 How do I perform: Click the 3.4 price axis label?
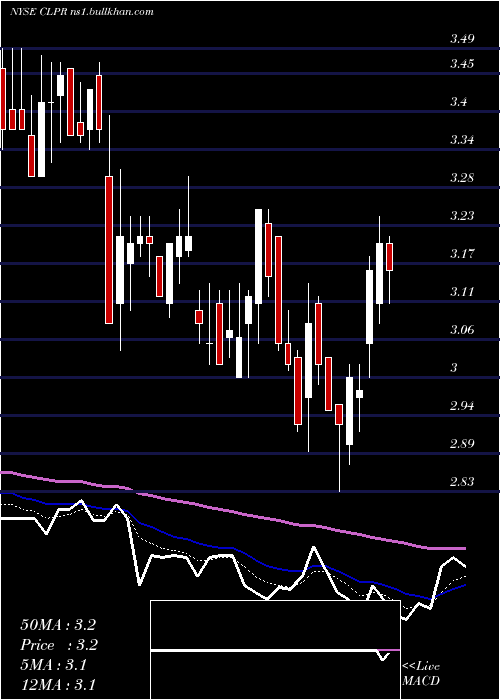pos(459,102)
